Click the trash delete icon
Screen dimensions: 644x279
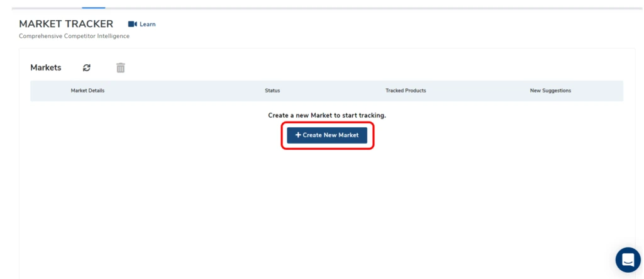click(x=121, y=68)
